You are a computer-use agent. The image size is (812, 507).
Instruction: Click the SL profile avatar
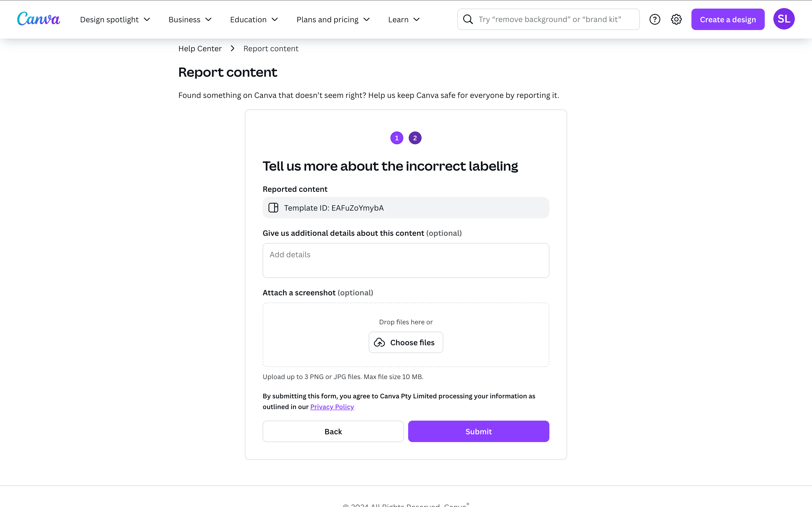[784, 19]
